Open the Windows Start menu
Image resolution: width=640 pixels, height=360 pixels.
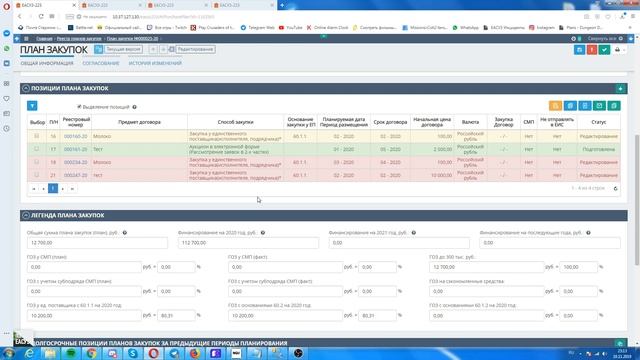point(8,353)
